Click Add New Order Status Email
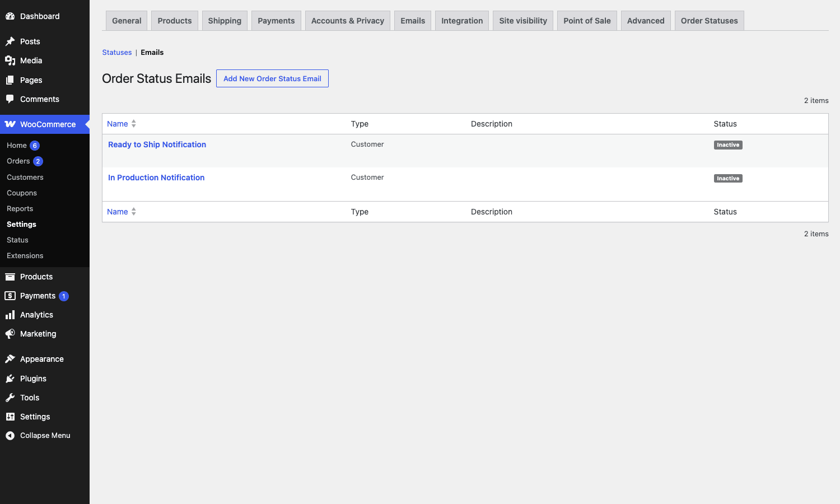The image size is (840, 504). point(272,78)
